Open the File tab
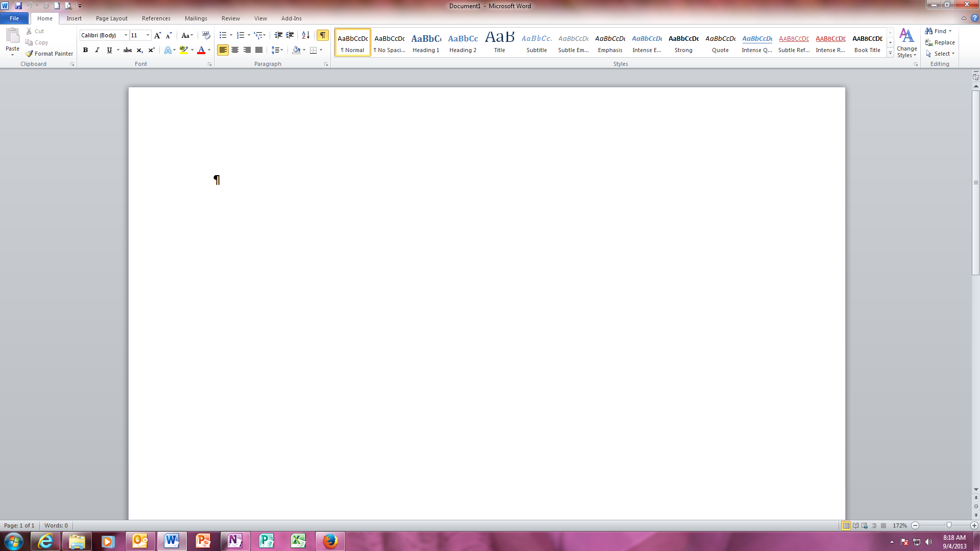The width and height of the screenshot is (980, 551). pyautogui.click(x=14, y=18)
